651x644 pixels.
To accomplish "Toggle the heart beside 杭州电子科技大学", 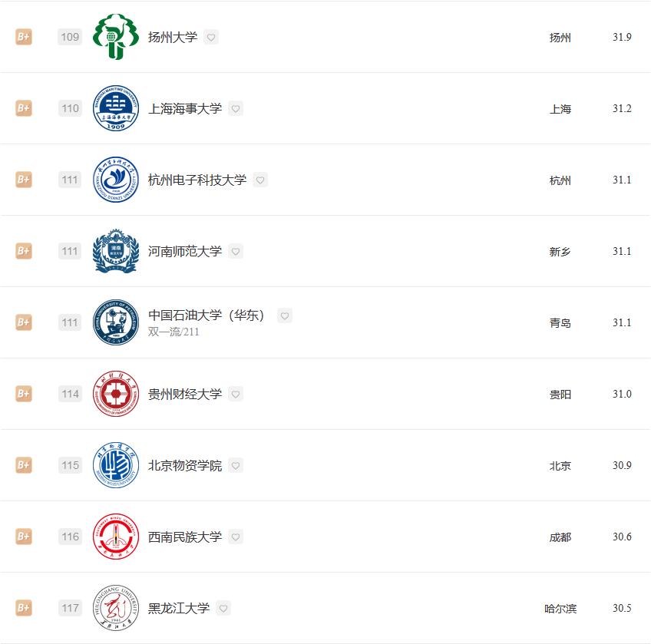I will (x=260, y=180).
